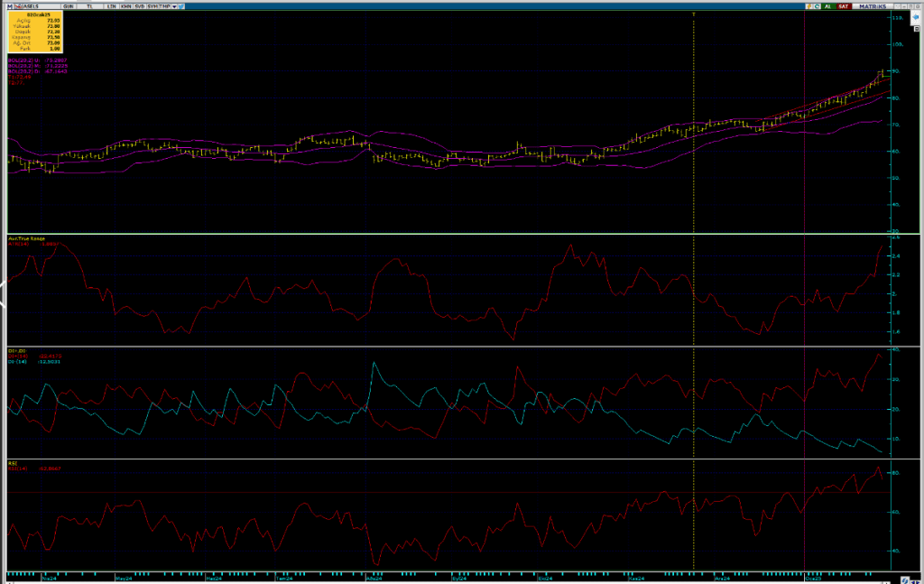Open the dropdown arrow after TMP

point(174,6)
